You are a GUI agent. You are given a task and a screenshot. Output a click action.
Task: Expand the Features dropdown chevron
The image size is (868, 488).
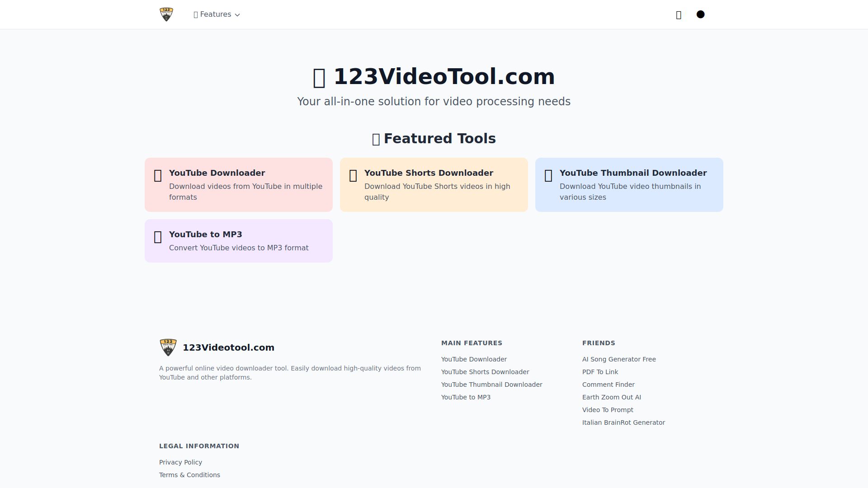click(237, 14)
